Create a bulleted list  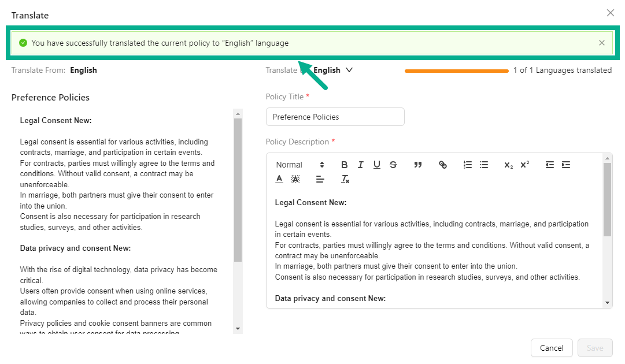point(484,165)
